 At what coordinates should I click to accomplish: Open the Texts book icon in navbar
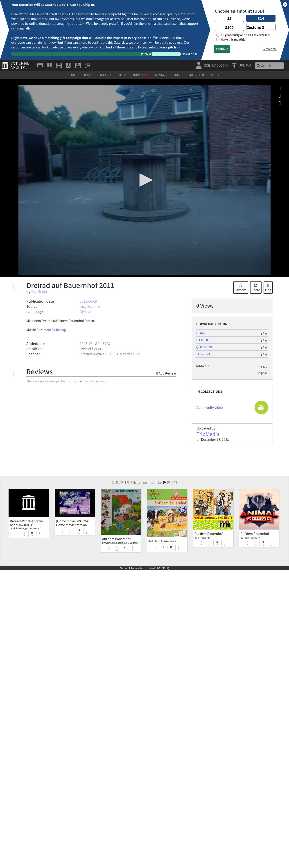[x=50, y=65]
